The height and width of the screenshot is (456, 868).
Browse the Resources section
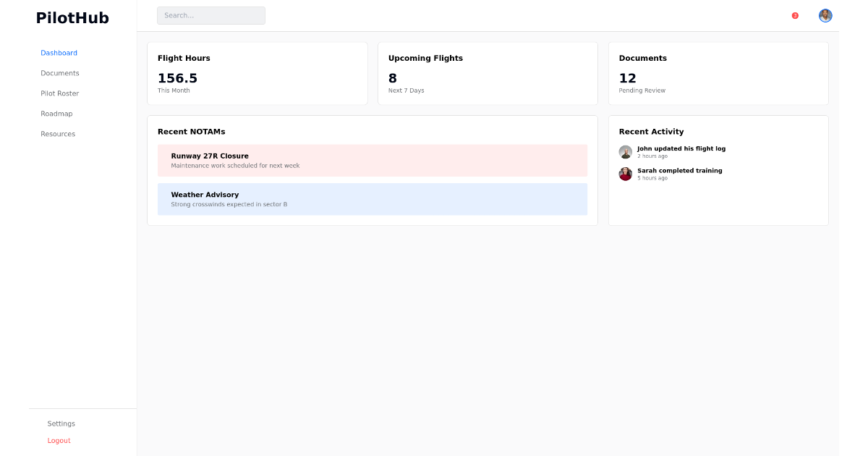pyautogui.click(x=58, y=133)
